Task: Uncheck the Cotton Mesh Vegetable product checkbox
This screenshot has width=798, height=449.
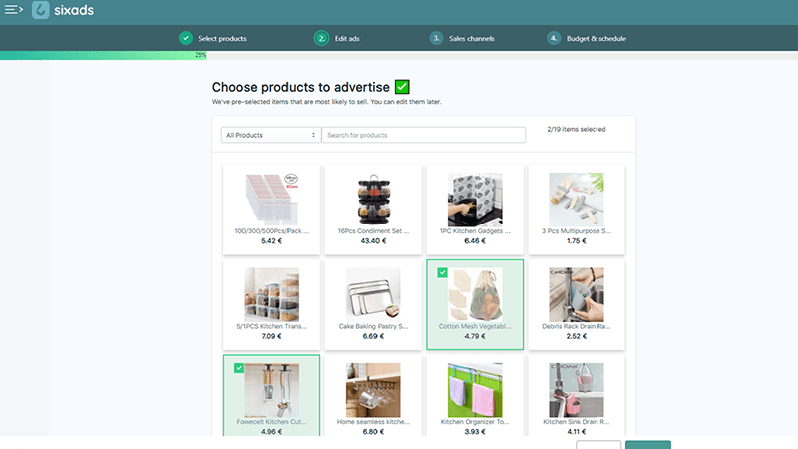Action: coord(442,272)
